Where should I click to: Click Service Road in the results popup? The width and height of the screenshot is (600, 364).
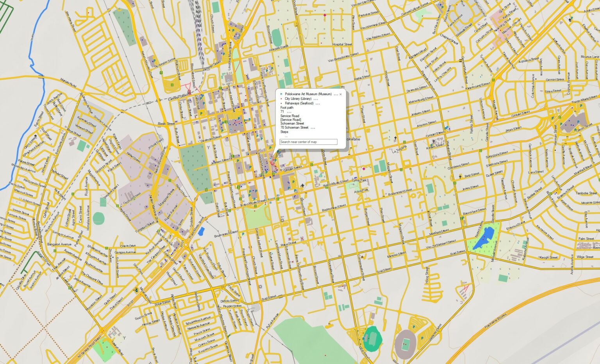pos(289,116)
